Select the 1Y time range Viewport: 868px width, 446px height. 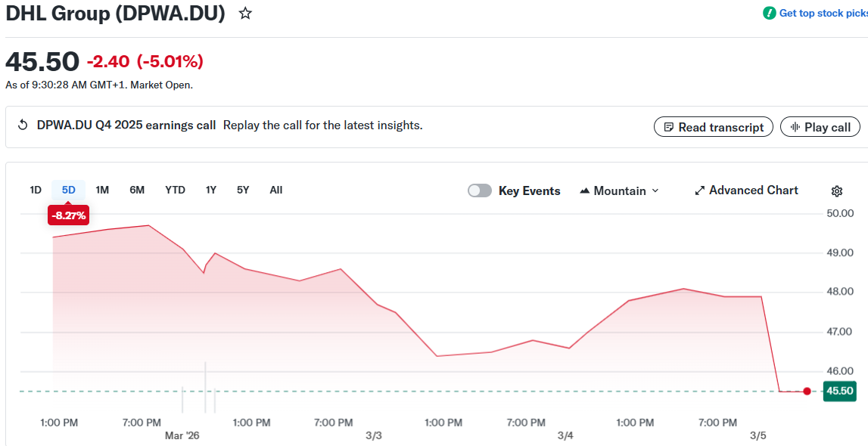tap(211, 190)
